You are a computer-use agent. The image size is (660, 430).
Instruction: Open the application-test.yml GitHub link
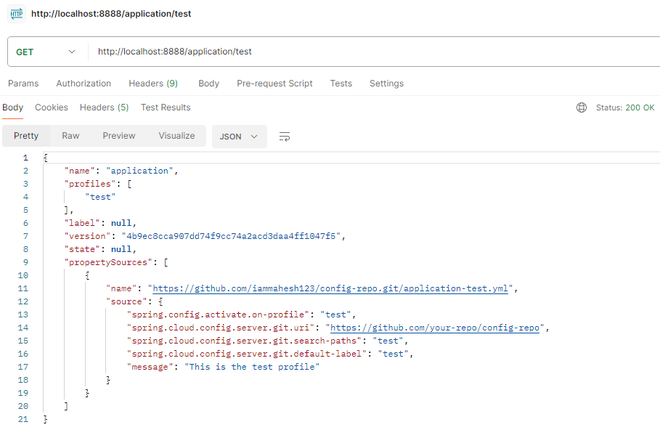330,288
